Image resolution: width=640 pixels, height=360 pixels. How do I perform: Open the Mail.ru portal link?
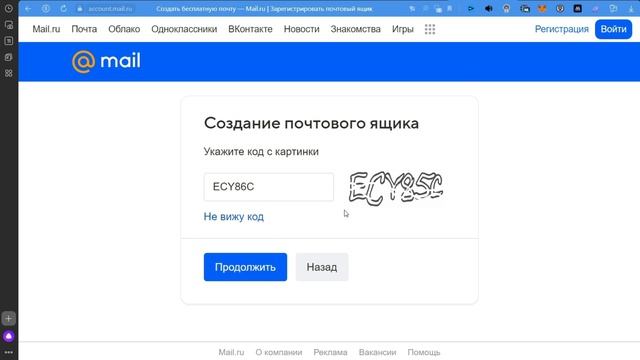46,29
